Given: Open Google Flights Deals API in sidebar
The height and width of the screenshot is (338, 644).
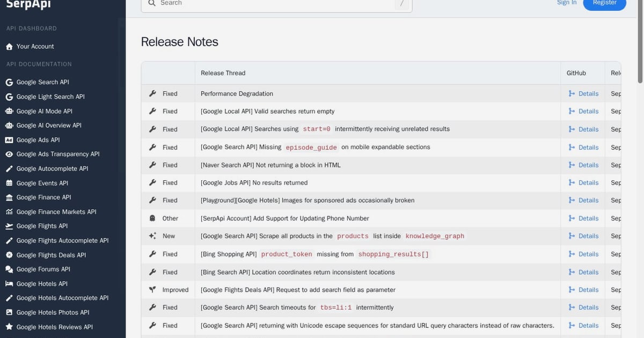Looking at the screenshot, I should pos(51,255).
